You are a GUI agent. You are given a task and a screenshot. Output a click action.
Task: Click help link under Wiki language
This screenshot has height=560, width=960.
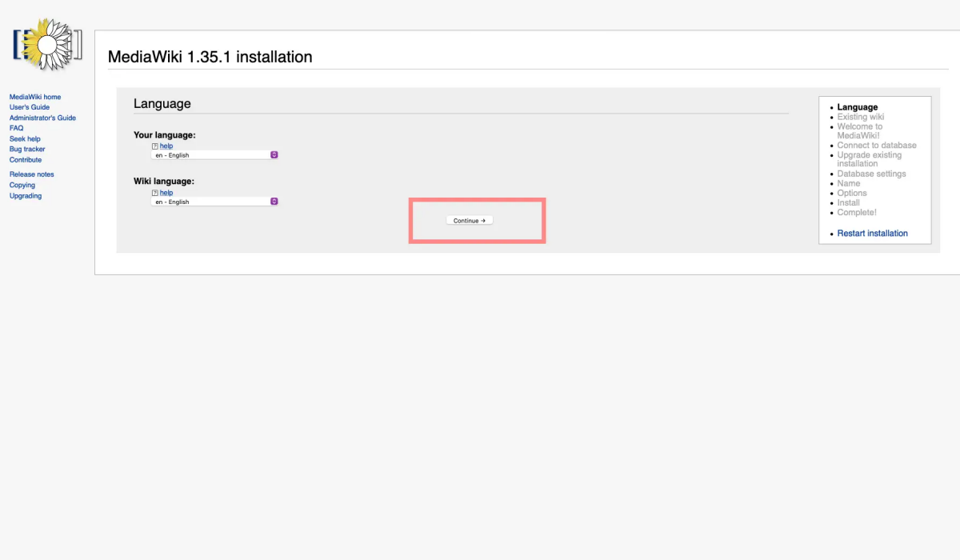tap(166, 193)
